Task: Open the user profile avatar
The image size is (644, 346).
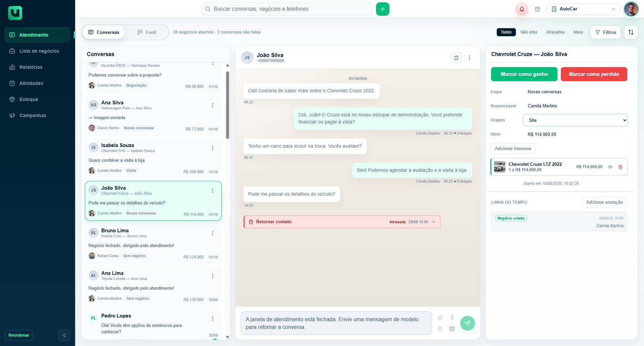Action: point(631,9)
